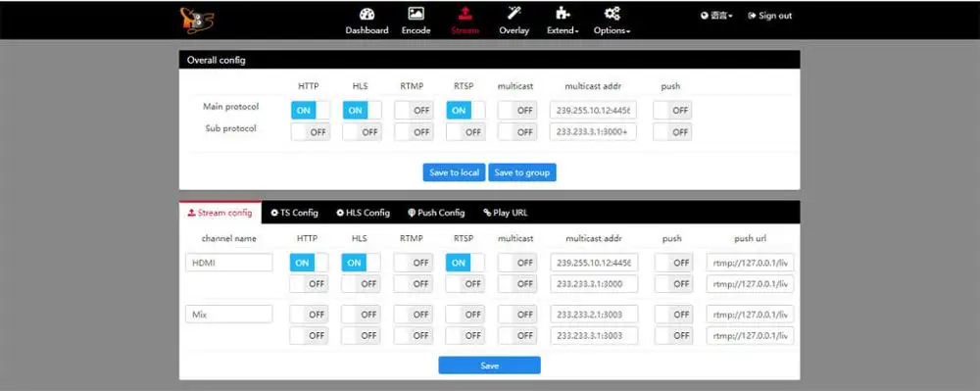
Task: Click the Save button under Stream config
Action: pos(489,366)
